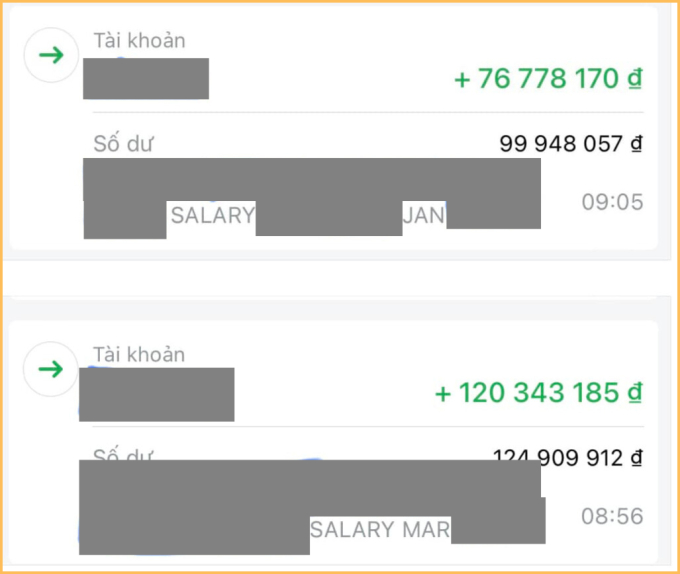Image resolution: width=680 pixels, height=574 pixels.
Task: Open the first transaction card showing 76 778 170
Action: click(x=333, y=128)
